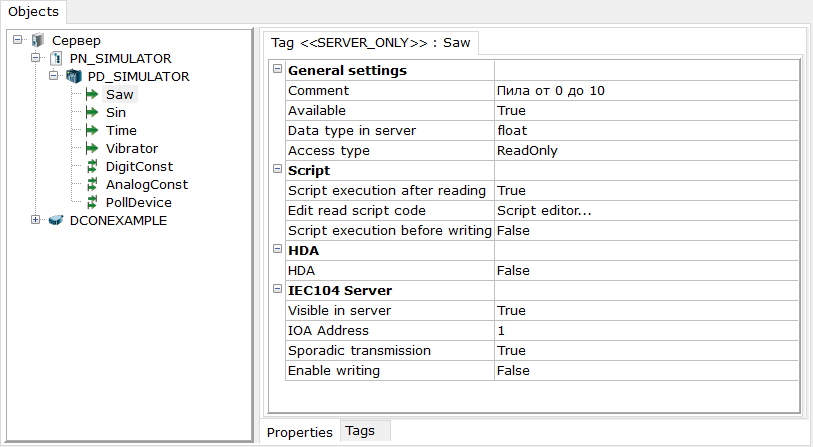Click the Sporadic transmission property label
The width and height of the screenshot is (813, 447).
(359, 351)
